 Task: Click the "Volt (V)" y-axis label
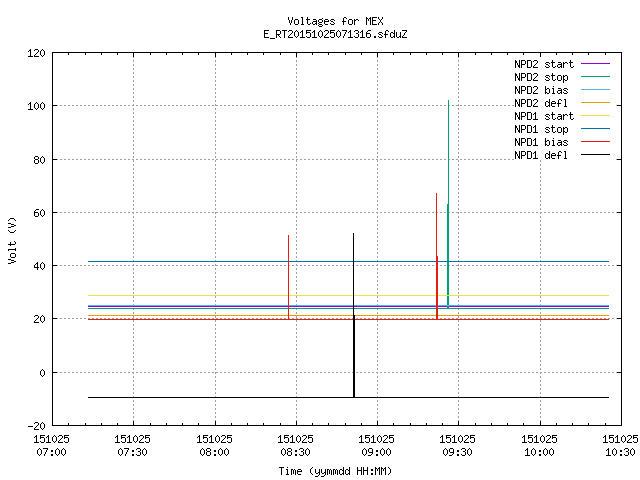[12, 241]
